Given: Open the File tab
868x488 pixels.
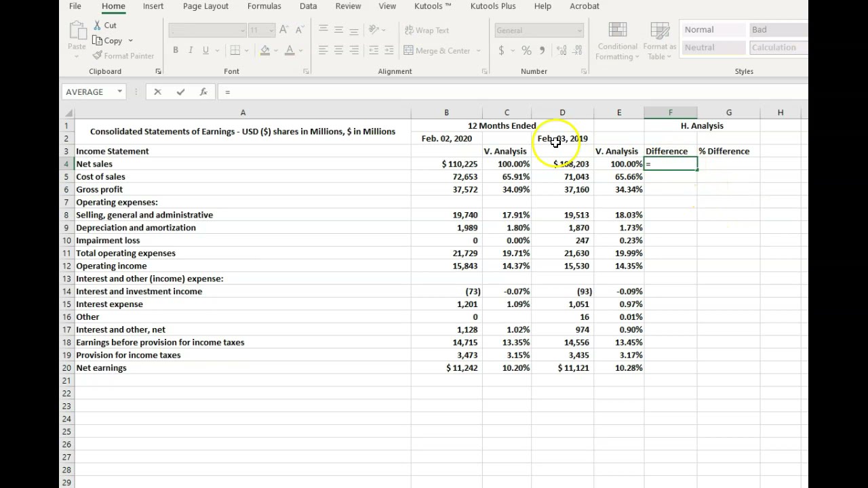Looking at the screenshot, I should point(75,6).
